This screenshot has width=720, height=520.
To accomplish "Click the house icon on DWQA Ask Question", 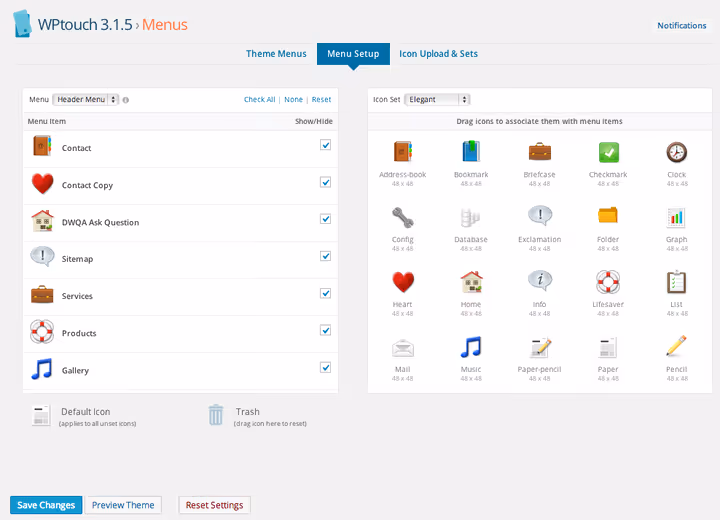I will click(x=43, y=220).
